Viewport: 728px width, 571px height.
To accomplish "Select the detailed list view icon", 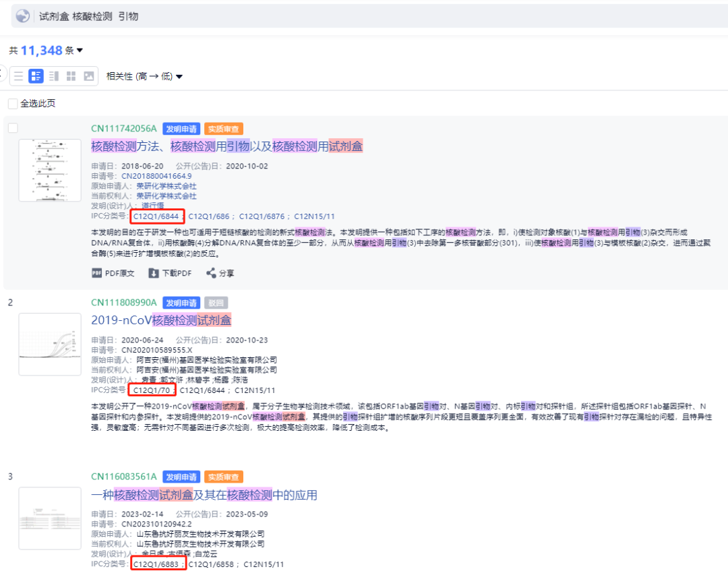I will click(36, 76).
